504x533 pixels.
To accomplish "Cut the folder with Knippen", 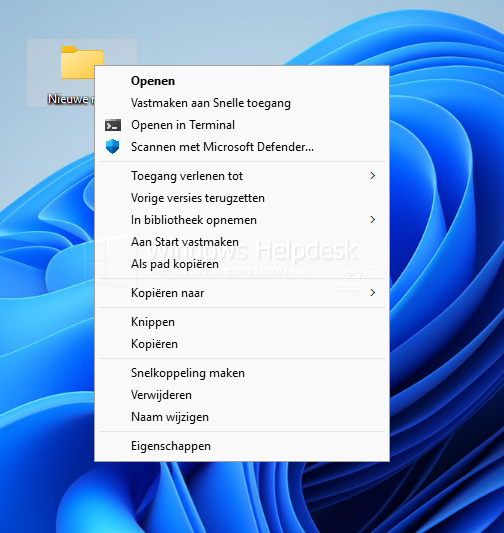I will click(x=242, y=322).
